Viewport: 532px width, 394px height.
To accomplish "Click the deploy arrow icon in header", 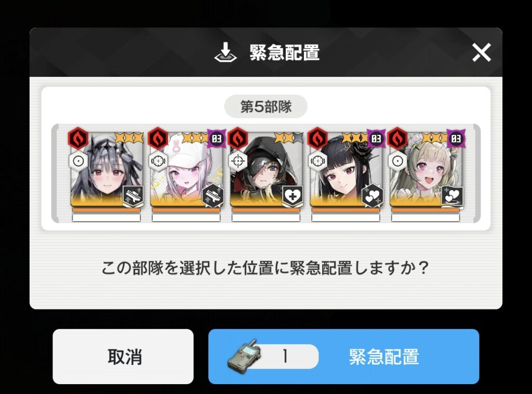I will tap(225, 52).
